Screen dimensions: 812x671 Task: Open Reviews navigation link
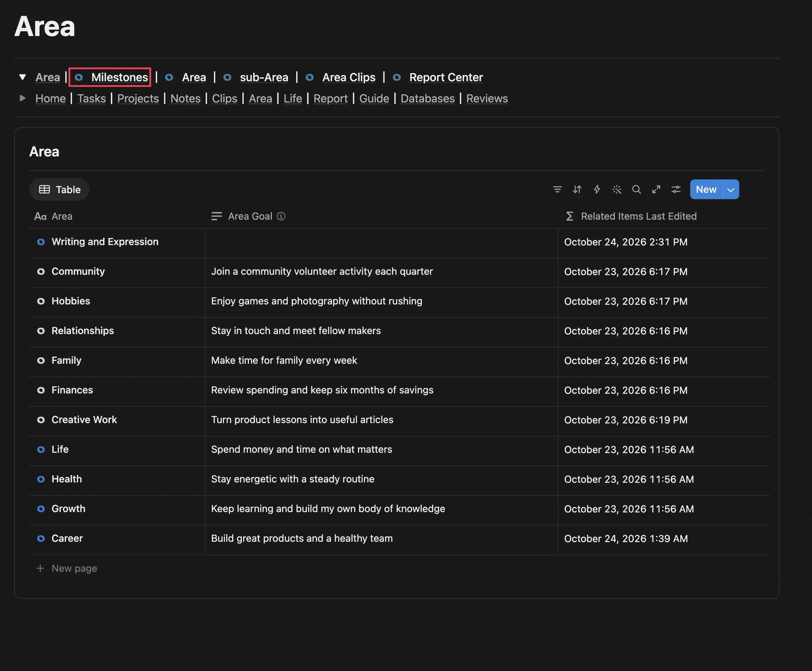487,99
